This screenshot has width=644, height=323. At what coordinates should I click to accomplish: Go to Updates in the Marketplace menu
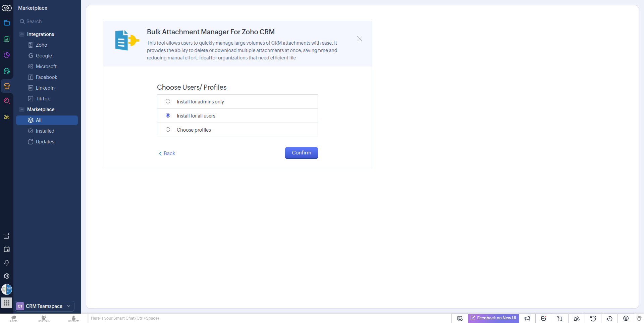coord(45,142)
